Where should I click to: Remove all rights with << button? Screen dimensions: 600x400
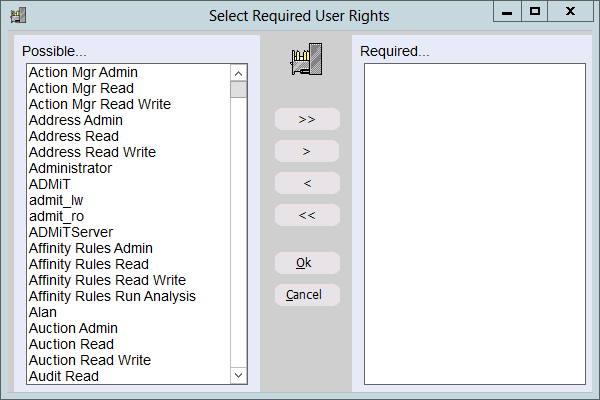click(307, 215)
